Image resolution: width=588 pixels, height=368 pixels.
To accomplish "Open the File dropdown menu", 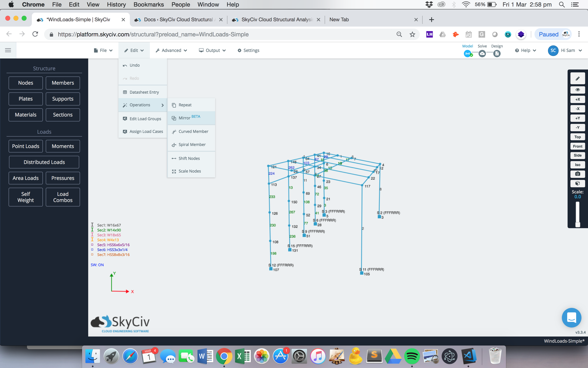I will coord(103,50).
